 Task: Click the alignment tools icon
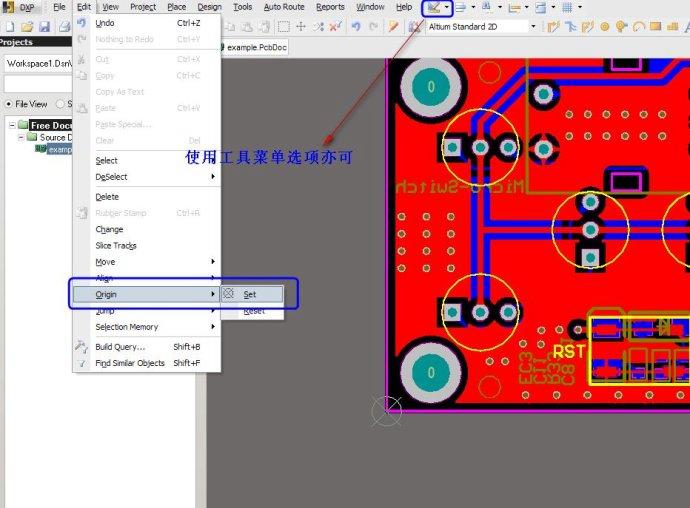[x=460, y=7]
